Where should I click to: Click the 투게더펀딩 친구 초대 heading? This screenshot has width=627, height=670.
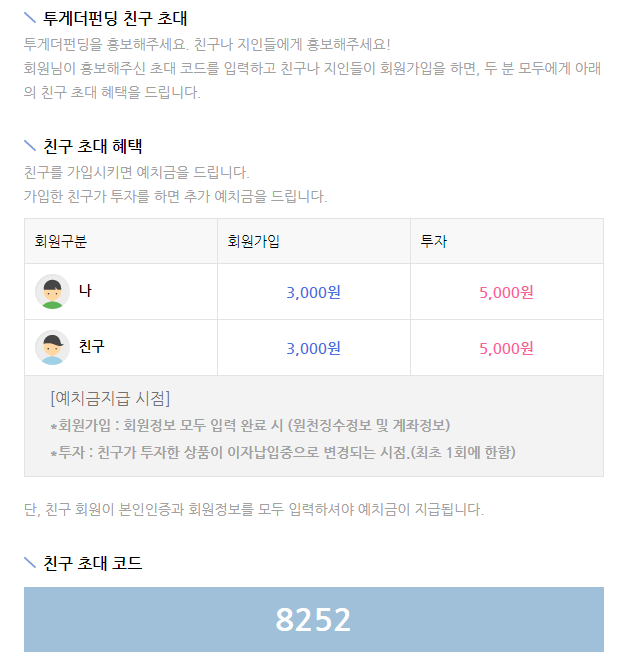(115, 18)
